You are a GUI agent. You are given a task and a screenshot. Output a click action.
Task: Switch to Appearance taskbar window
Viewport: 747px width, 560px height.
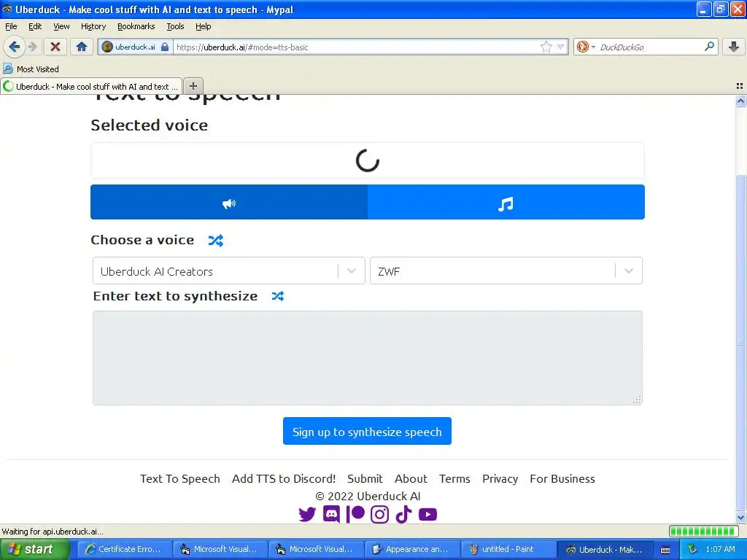click(x=411, y=549)
